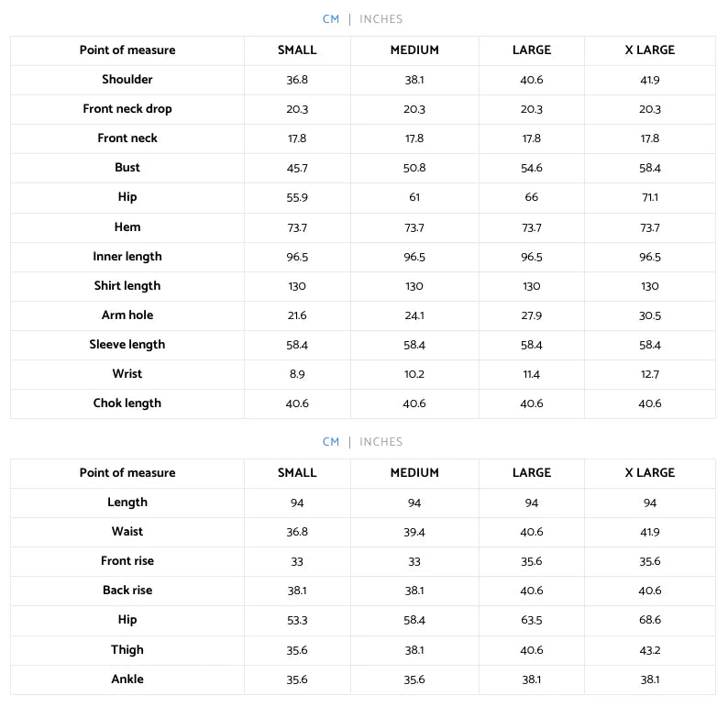728x707 pixels.
Task: Click the MEDIUM header in bottom table
Action: point(414,472)
